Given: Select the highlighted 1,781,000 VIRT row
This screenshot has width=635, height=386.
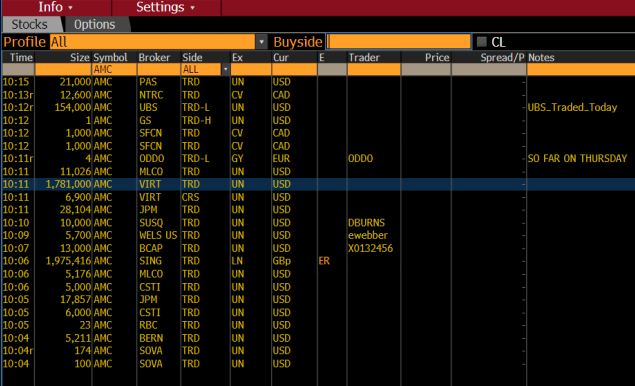Looking at the screenshot, I should [318, 184].
